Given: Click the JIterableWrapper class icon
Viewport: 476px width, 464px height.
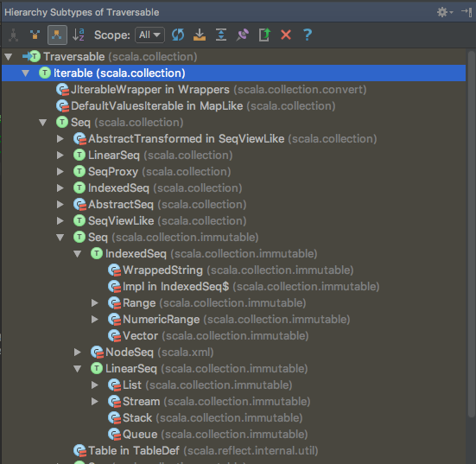Looking at the screenshot, I should [x=62, y=90].
